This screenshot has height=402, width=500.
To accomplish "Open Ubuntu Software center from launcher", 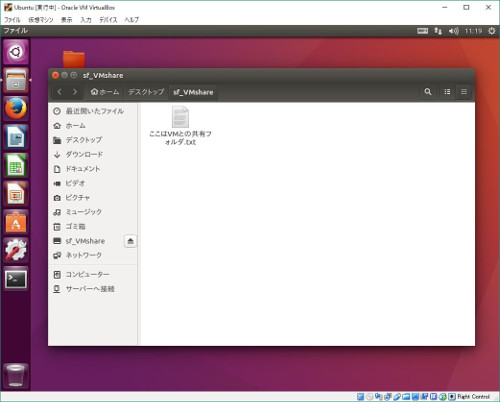I will coord(16,222).
